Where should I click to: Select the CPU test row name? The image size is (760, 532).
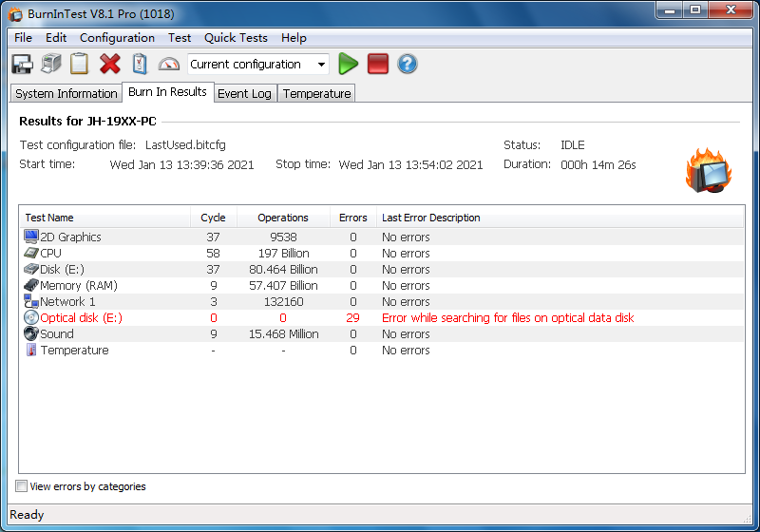point(50,253)
